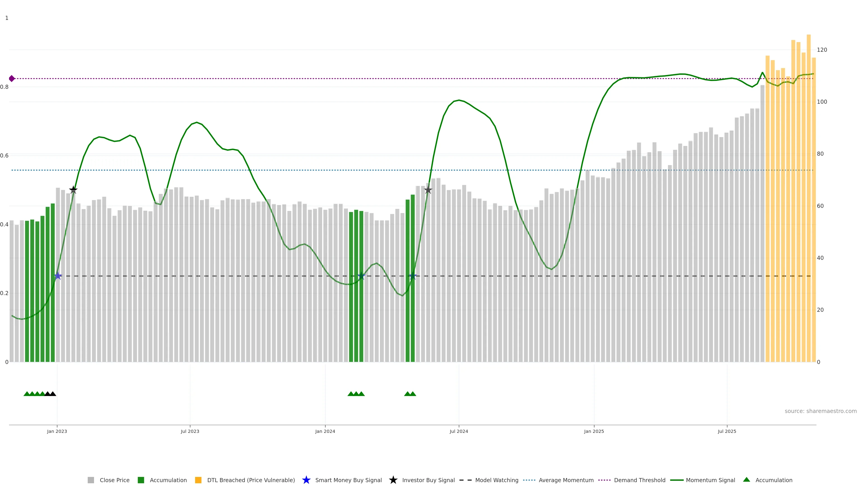The width and height of the screenshot is (868, 488).
Task: Click the Accumulation triangle legend icon
Action: point(746,480)
